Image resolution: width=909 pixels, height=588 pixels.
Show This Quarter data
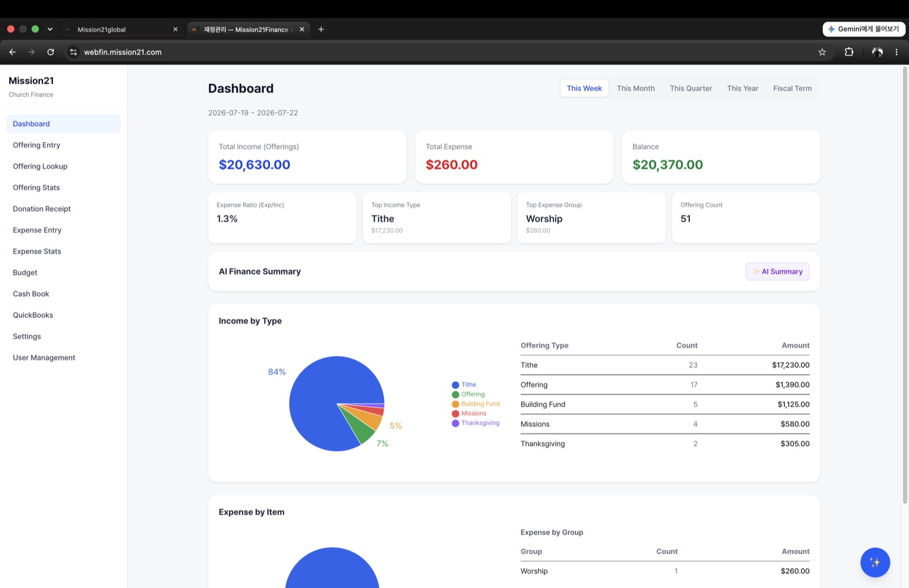[x=691, y=89]
